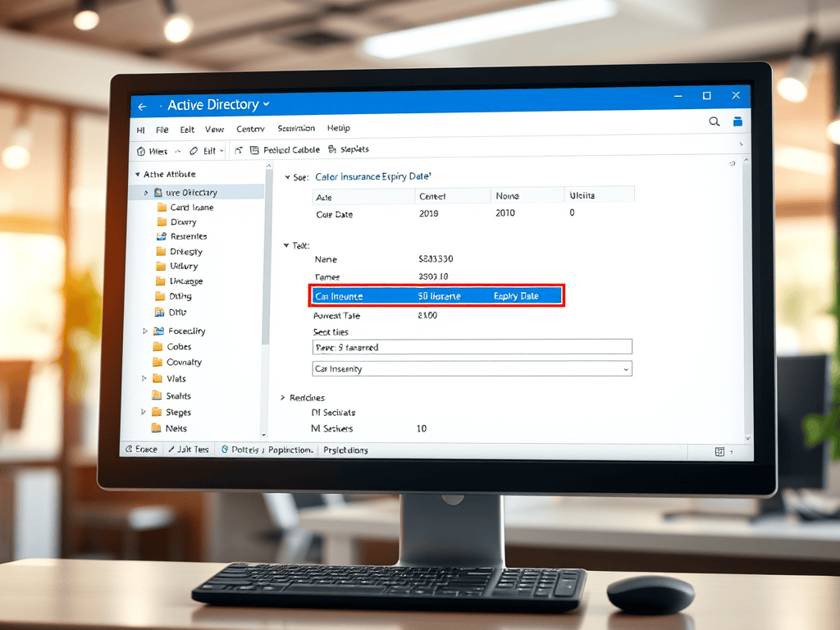Collapse the Athe Attibute tree header
The width and height of the screenshot is (840, 630).
(138, 174)
